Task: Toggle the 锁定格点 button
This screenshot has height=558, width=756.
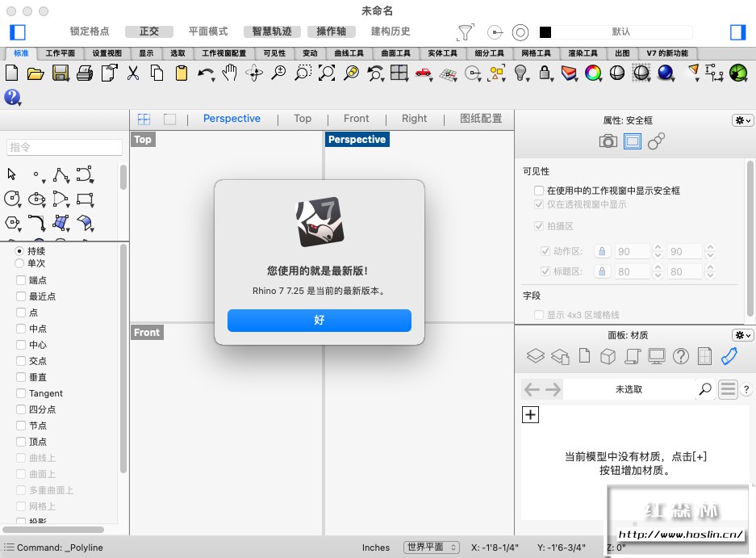Action: [90, 31]
